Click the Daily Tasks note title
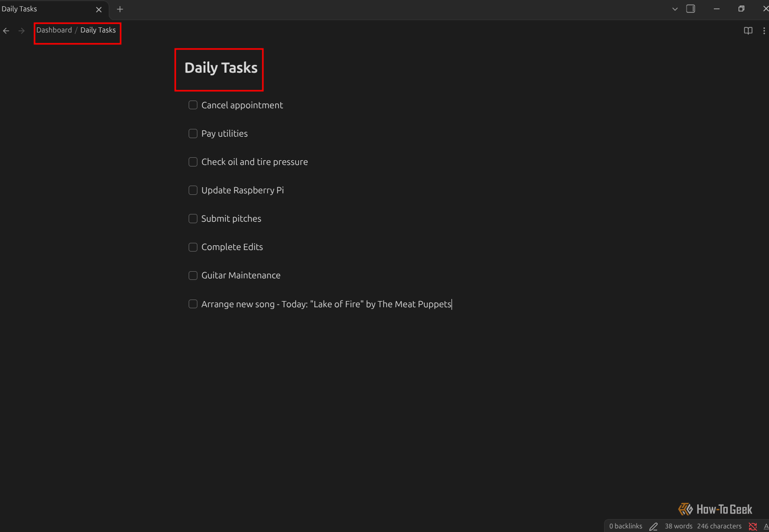The image size is (769, 532). tap(221, 68)
